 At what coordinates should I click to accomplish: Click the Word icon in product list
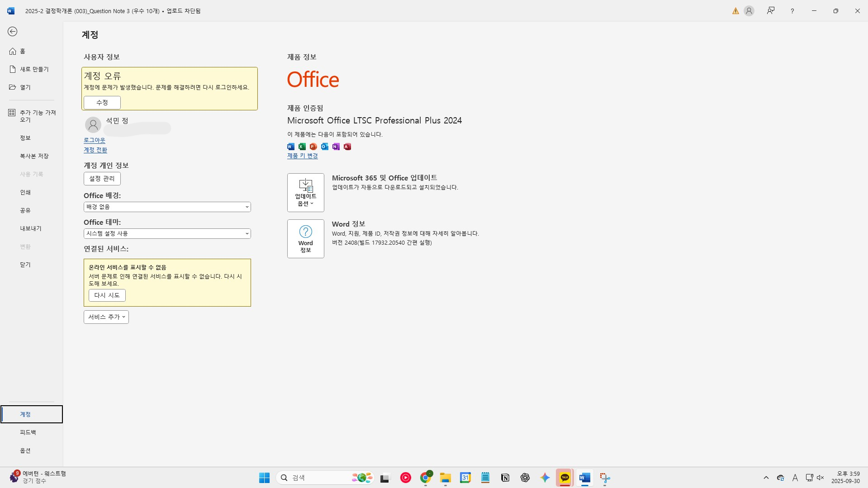click(291, 147)
